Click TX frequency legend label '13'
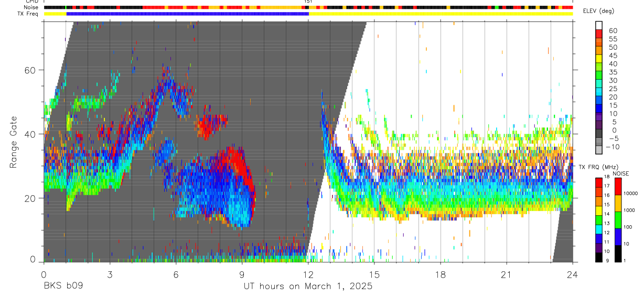The image size is (644, 297). (x=607, y=223)
